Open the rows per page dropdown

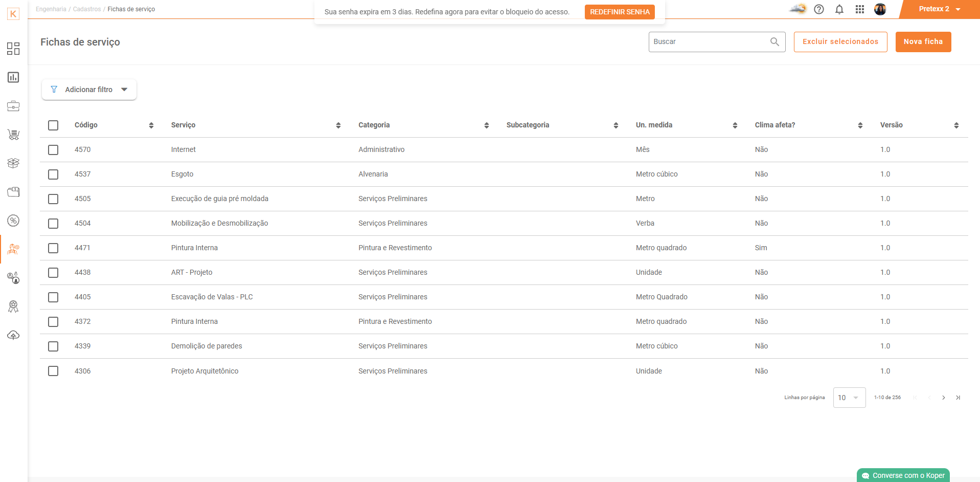pos(849,398)
